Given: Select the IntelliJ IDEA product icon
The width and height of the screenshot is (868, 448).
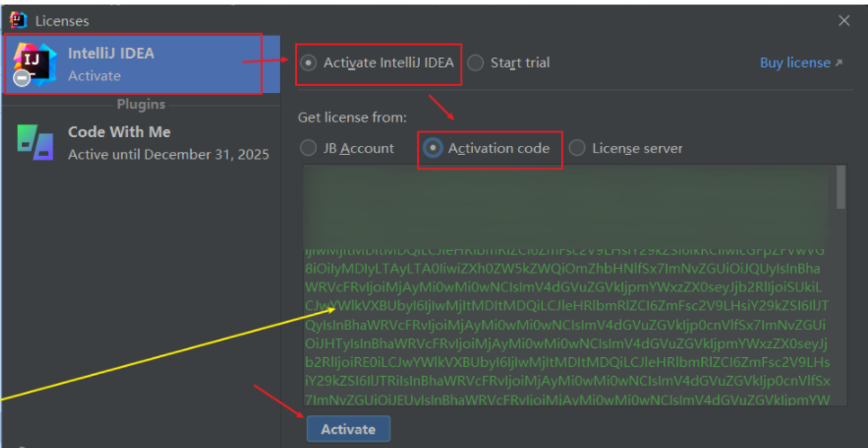Looking at the screenshot, I should [35, 65].
